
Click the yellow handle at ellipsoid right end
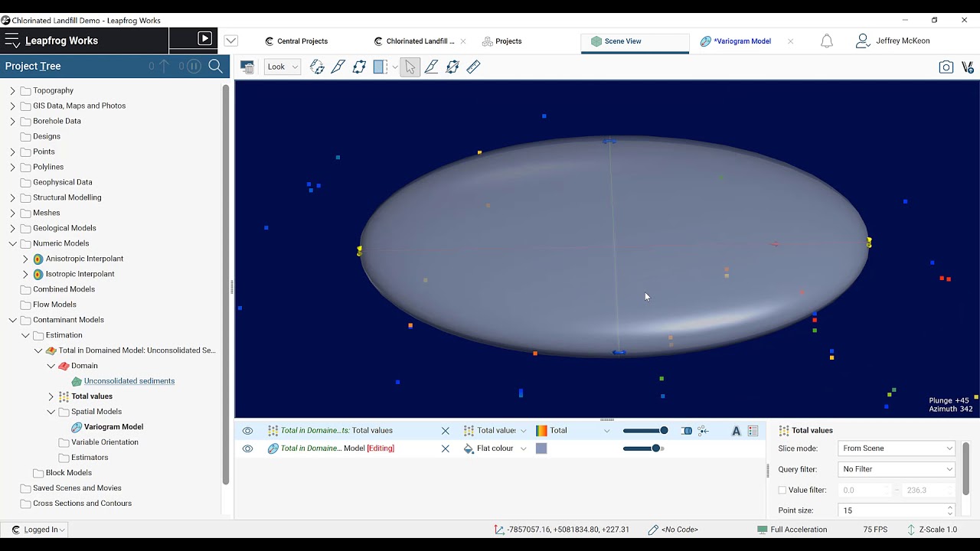click(x=869, y=243)
